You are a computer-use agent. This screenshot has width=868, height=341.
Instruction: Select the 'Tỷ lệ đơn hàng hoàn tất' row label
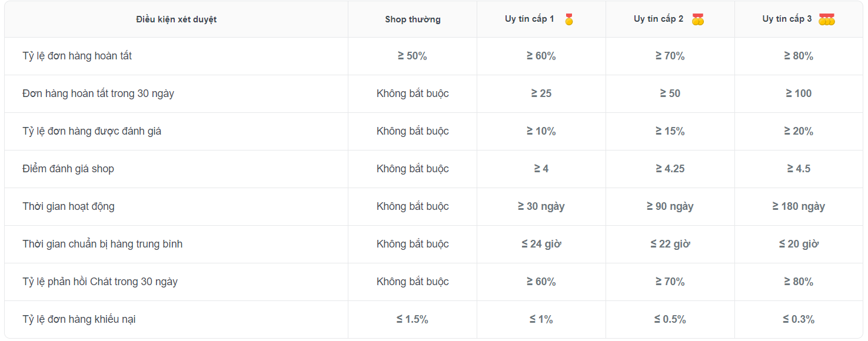click(77, 56)
